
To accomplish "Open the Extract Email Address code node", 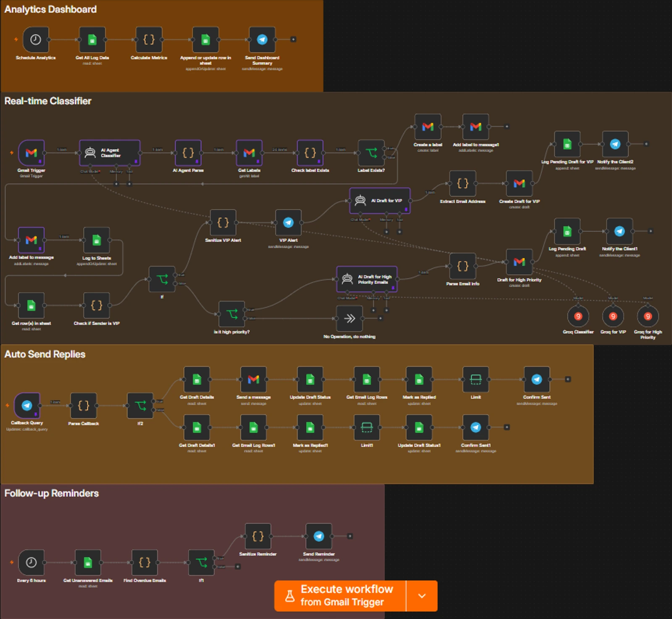I will tap(462, 184).
